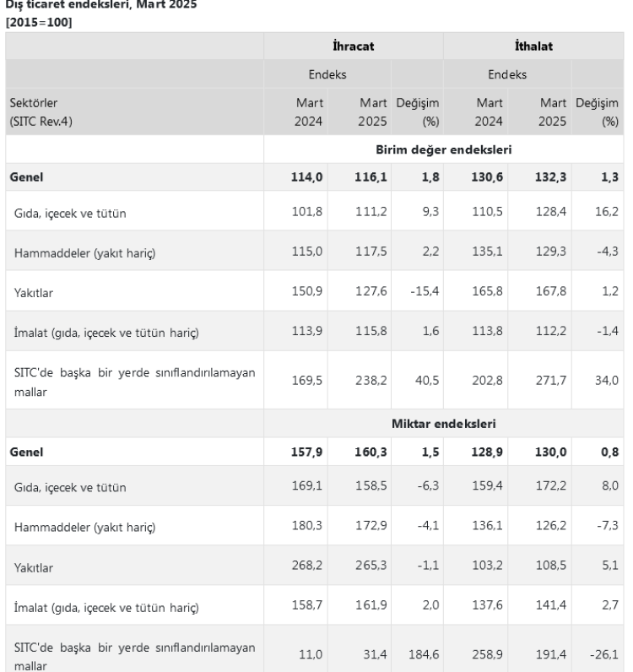The height and width of the screenshot is (672, 633).
Task: Click İmalat row label in Birim değer section
Action: [105, 332]
